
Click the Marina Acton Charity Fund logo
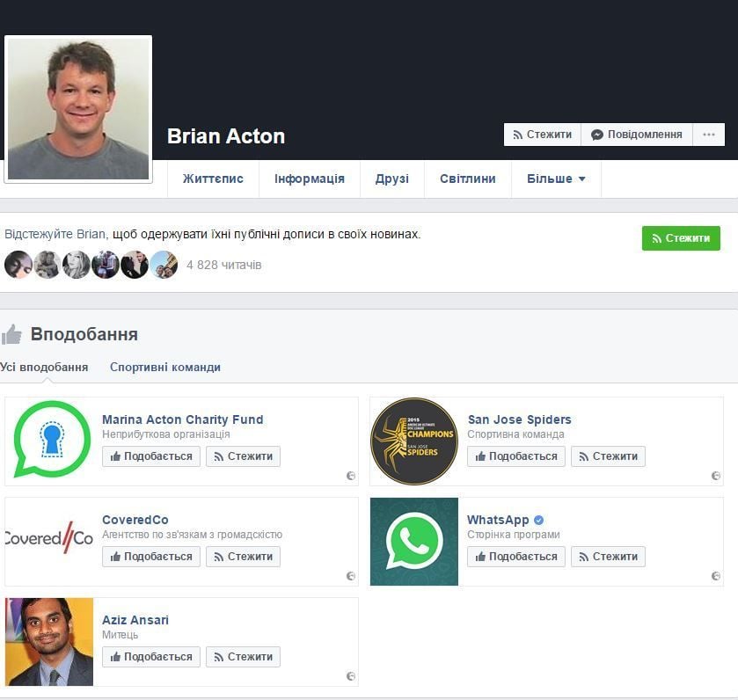click(52, 440)
